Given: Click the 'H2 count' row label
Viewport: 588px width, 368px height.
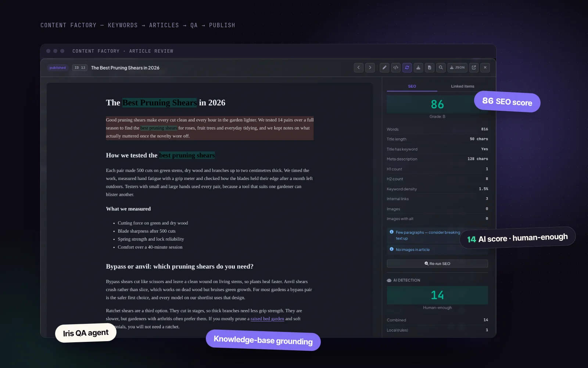Looking at the screenshot, I should pyautogui.click(x=395, y=179).
